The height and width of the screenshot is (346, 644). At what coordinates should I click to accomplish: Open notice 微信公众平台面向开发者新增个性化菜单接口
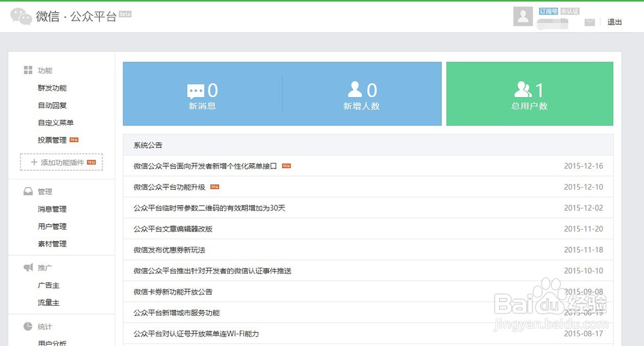click(x=205, y=166)
